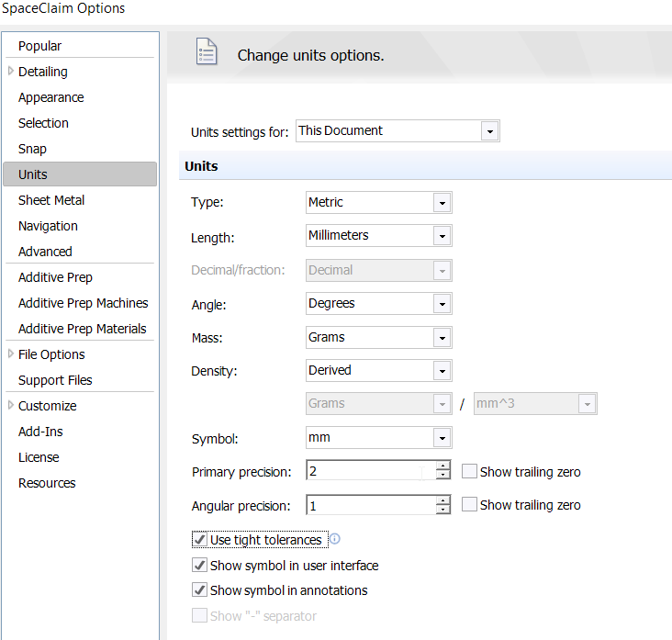Uncheck Show symbol in user interface
The image size is (672, 640).
199,565
